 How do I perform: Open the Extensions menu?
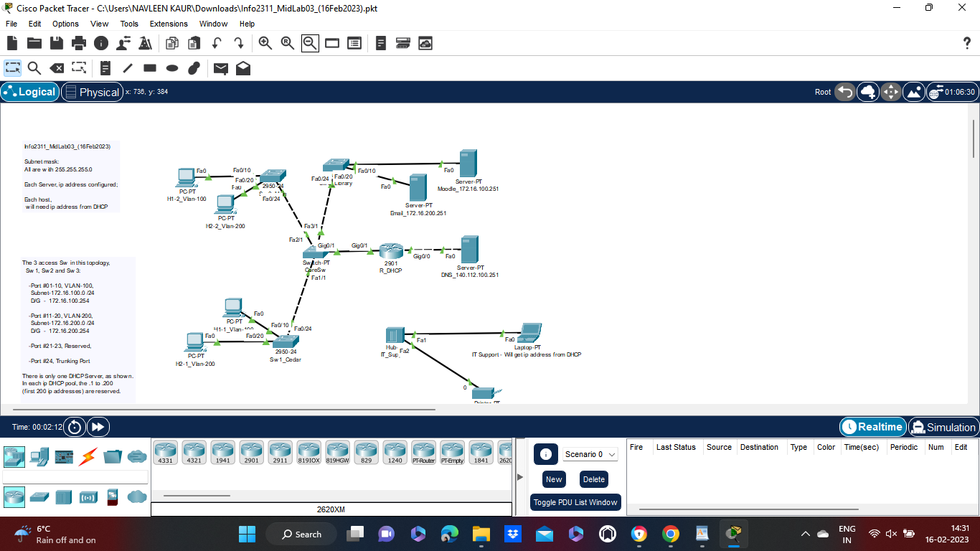(168, 24)
